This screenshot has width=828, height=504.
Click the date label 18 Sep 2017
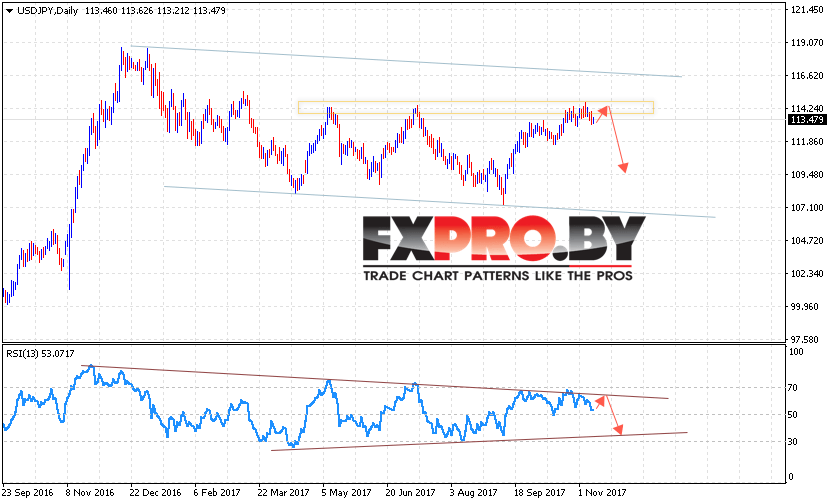pyautogui.click(x=540, y=492)
